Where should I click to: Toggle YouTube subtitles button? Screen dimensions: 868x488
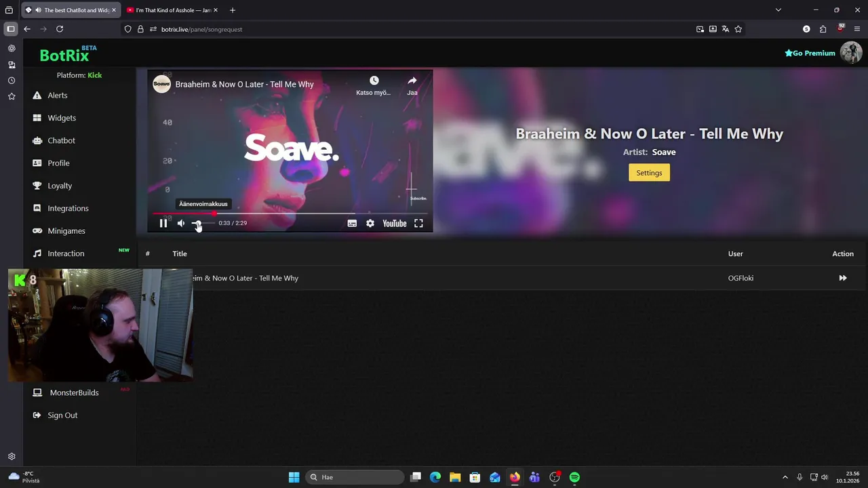click(x=352, y=223)
